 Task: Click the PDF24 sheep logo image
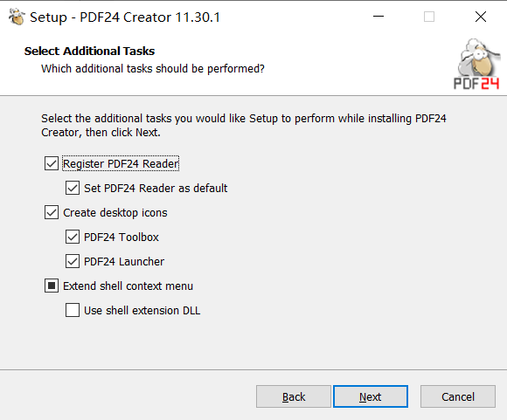point(477,64)
